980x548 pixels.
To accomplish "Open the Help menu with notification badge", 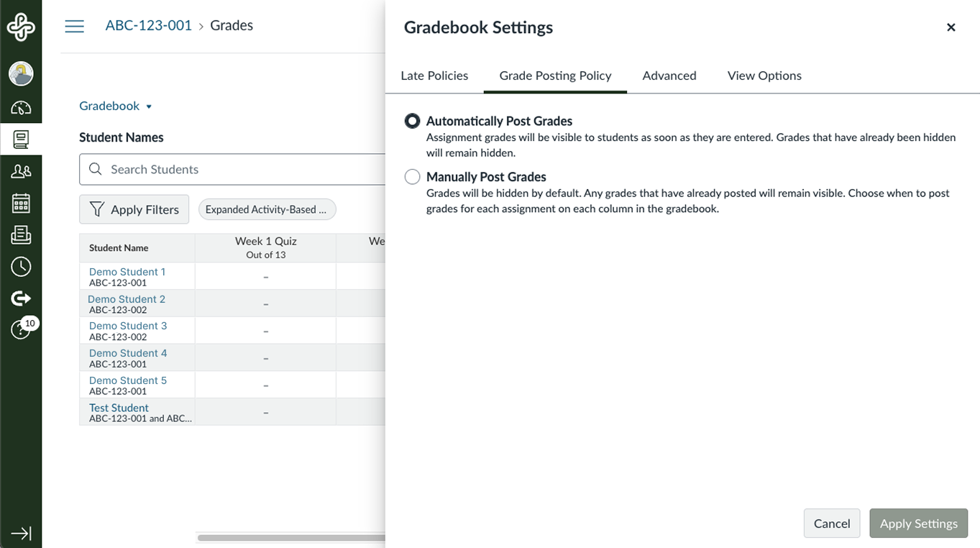I will coord(21,329).
